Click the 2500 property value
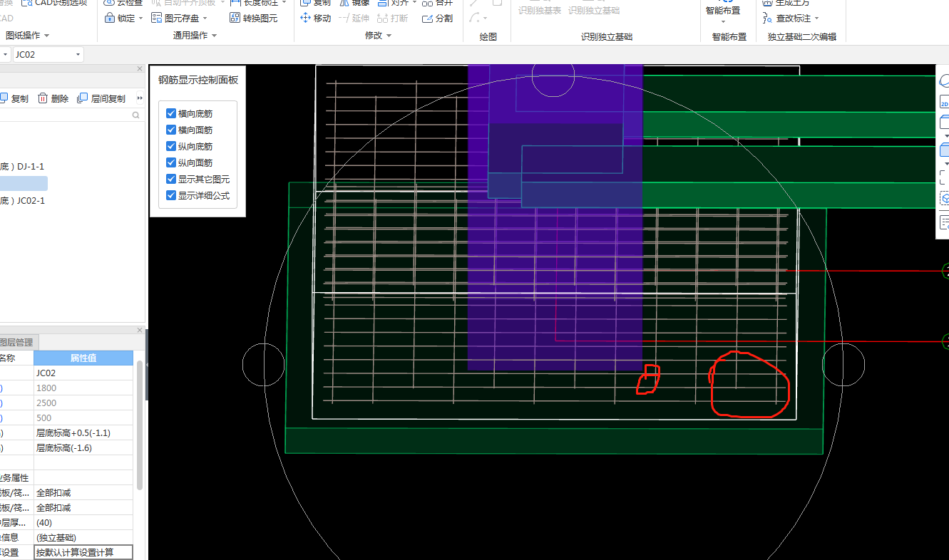Image resolution: width=949 pixels, height=560 pixels. (x=83, y=403)
